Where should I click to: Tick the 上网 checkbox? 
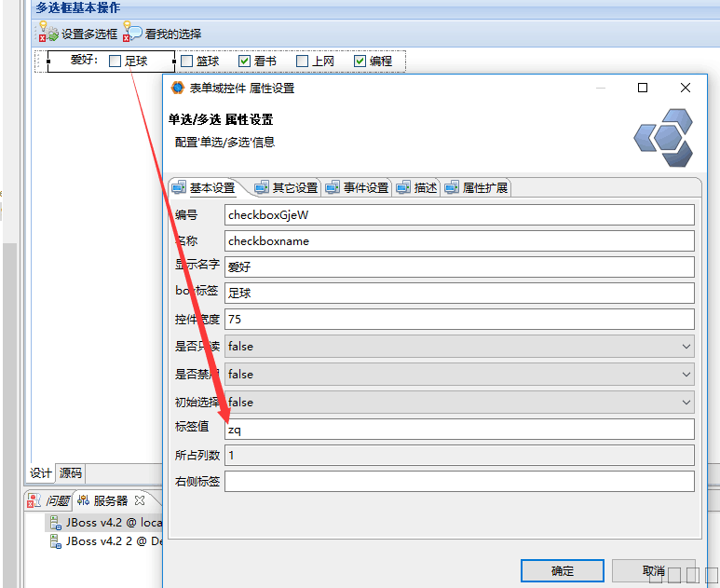[x=302, y=62]
